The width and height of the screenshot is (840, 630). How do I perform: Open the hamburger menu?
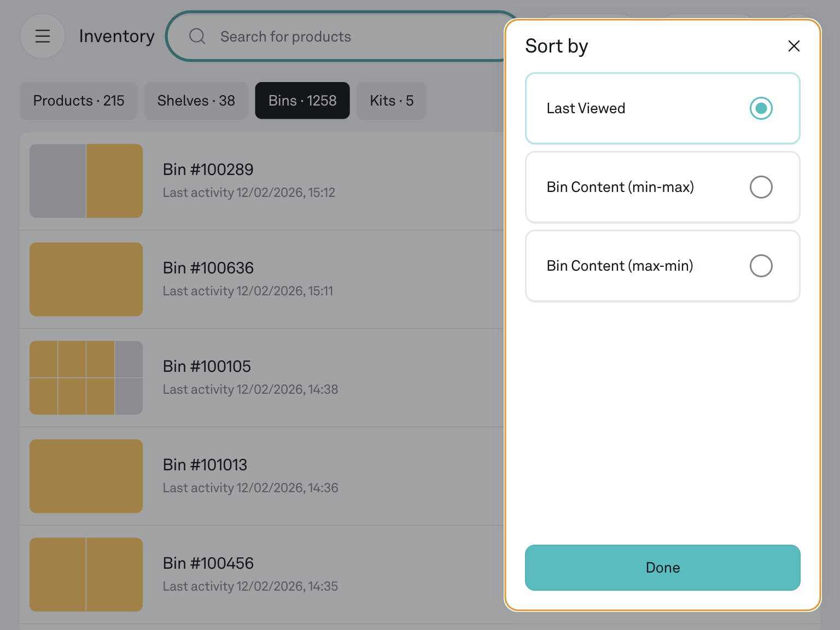[x=43, y=36]
